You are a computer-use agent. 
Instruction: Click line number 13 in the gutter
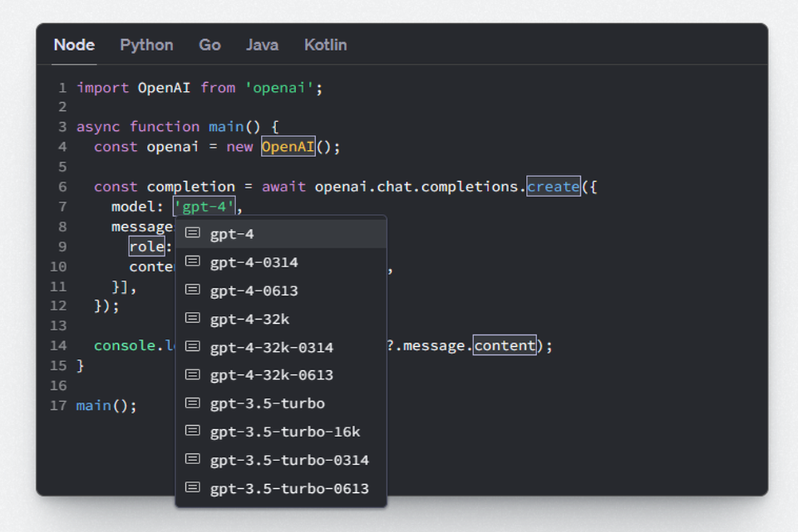pos(58,325)
